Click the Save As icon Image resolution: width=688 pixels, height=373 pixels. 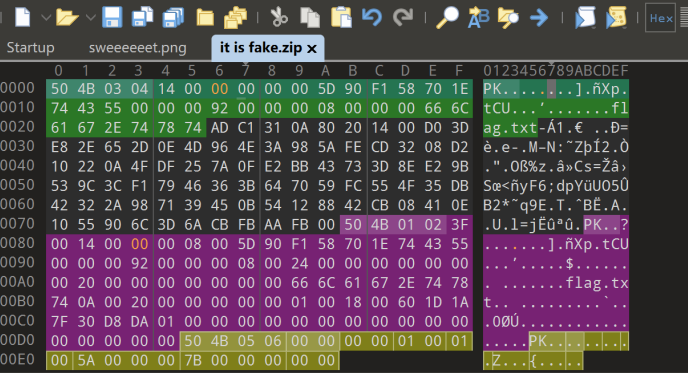(142, 18)
